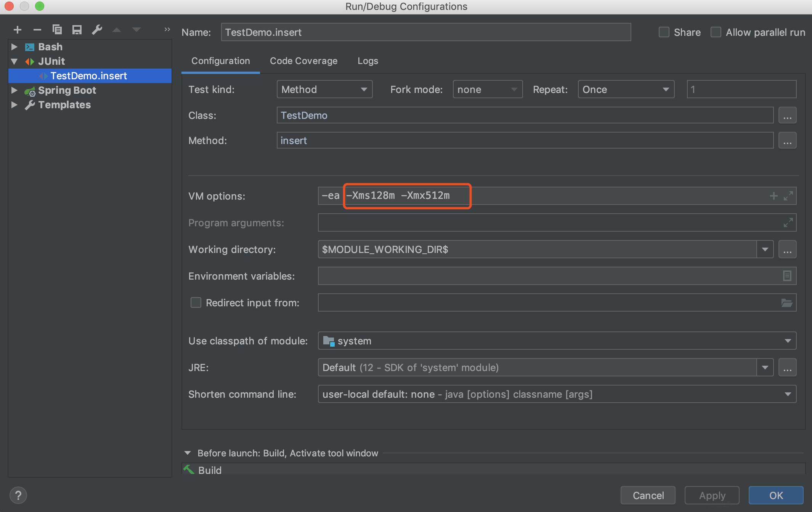Image resolution: width=812 pixels, height=512 pixels.
Task: Open the Test kind Method dropdown
Action: tap(324, 90)
